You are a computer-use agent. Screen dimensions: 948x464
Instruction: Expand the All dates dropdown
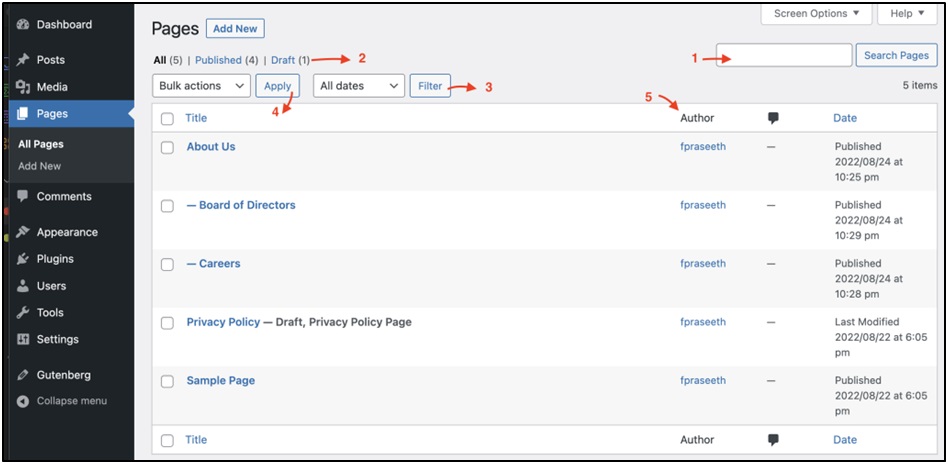[358, 86]
